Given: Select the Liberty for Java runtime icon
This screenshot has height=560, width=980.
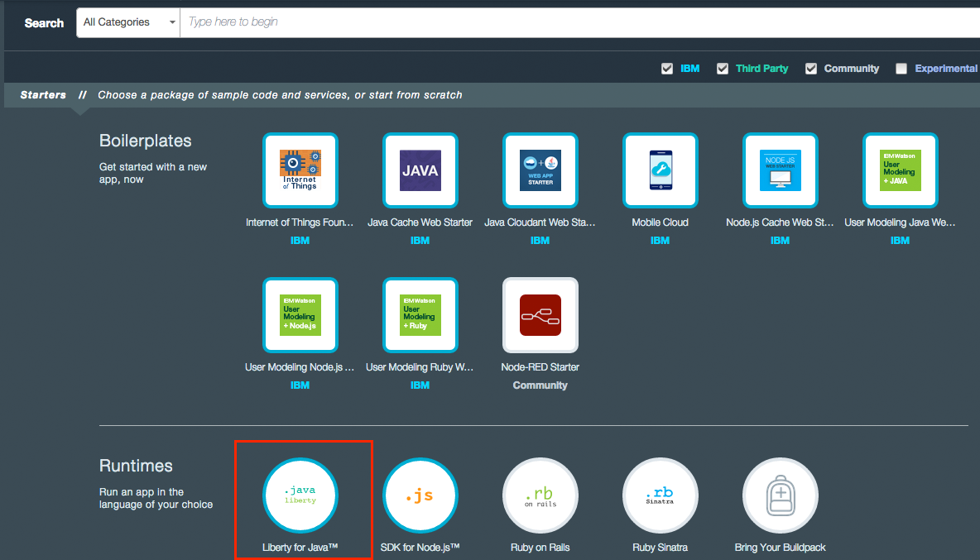Looking at the screenshot, I should 300,495.
